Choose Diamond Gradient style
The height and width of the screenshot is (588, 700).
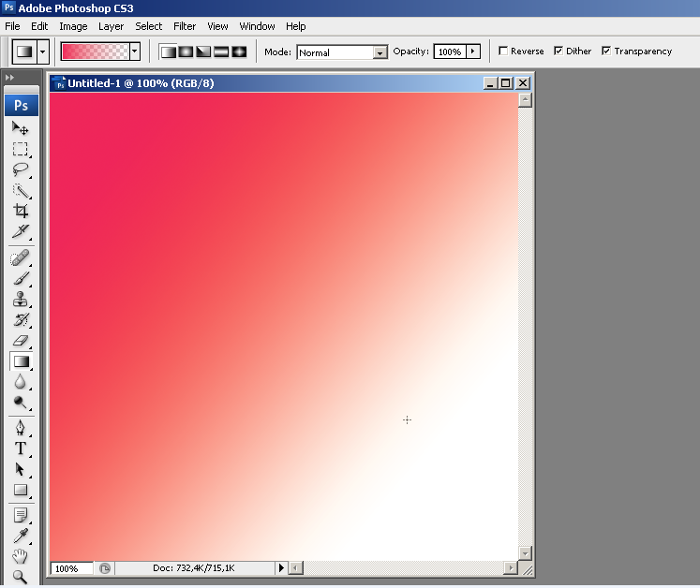[239, 51]
